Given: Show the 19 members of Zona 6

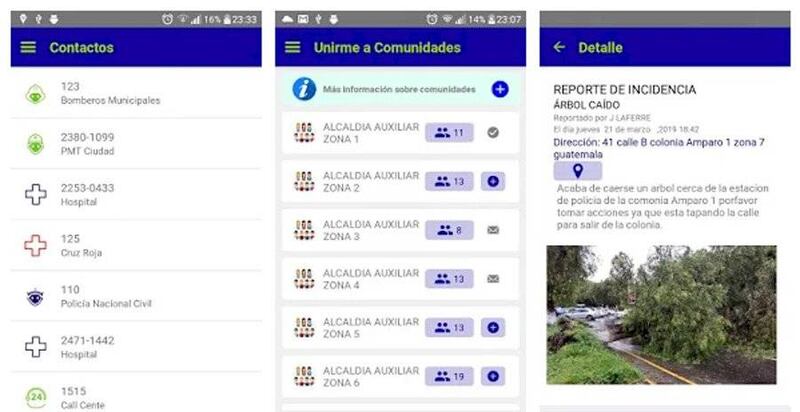Looking at the screenshot, I should coord(449,376).
